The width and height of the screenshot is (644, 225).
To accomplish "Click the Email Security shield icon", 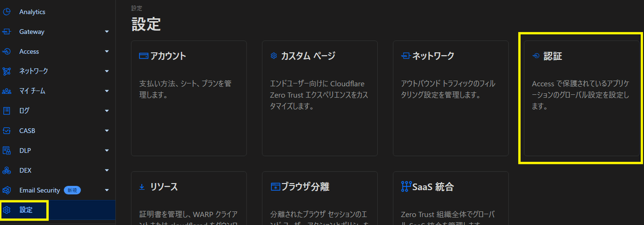I will 7,190.
